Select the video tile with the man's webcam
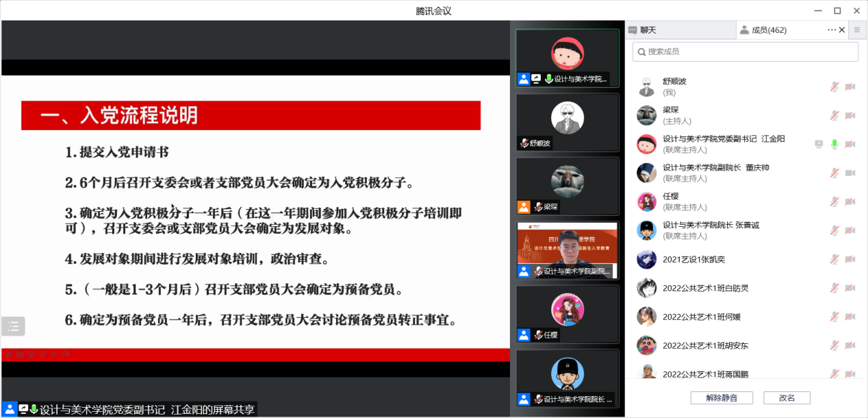Image resolution: width=868 pixels, height=418 pixels. pos(567,249)
